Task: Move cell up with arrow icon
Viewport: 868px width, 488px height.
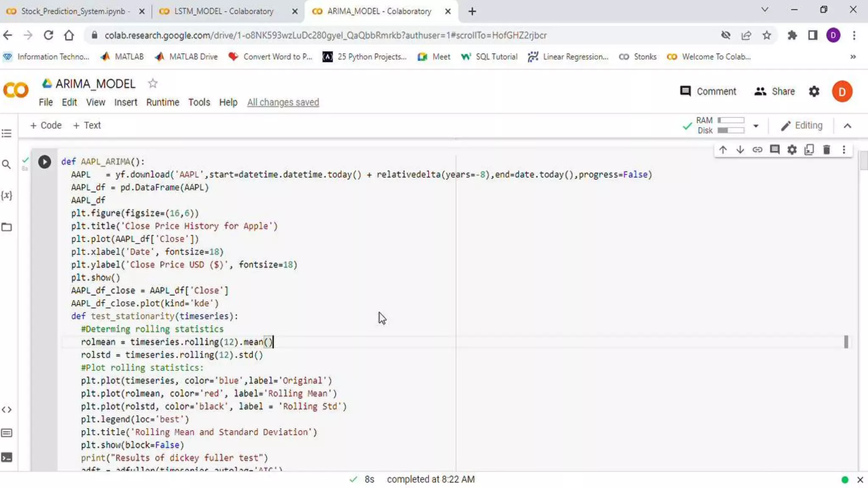Action: (x=723, y=150)
